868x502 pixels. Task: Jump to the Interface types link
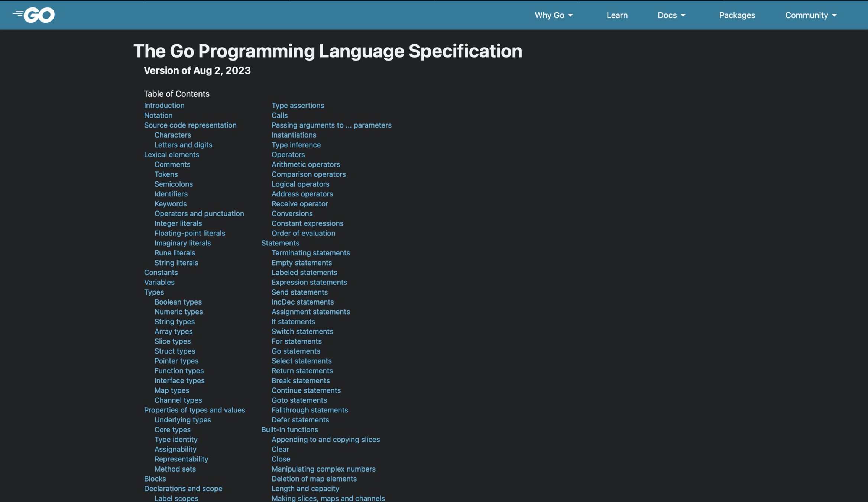tap(179, 381)
